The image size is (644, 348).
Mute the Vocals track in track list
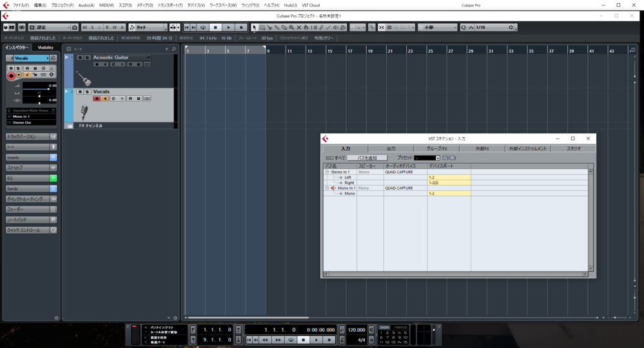point(80,92)
